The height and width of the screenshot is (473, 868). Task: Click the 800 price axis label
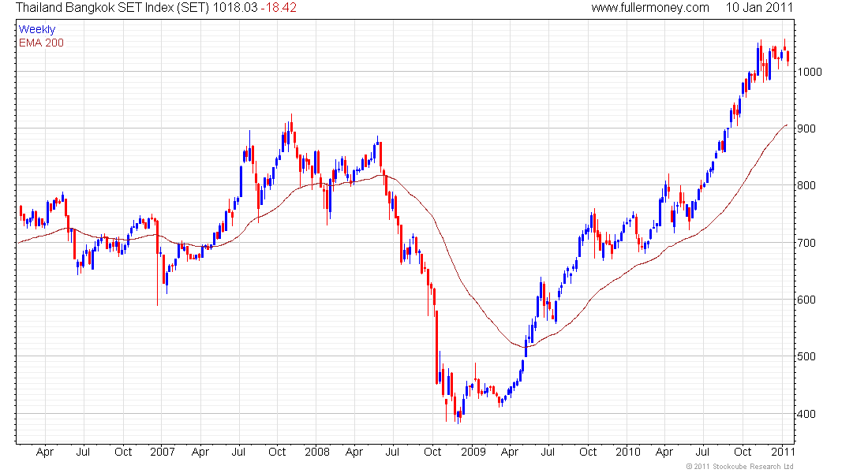[806, 185]
